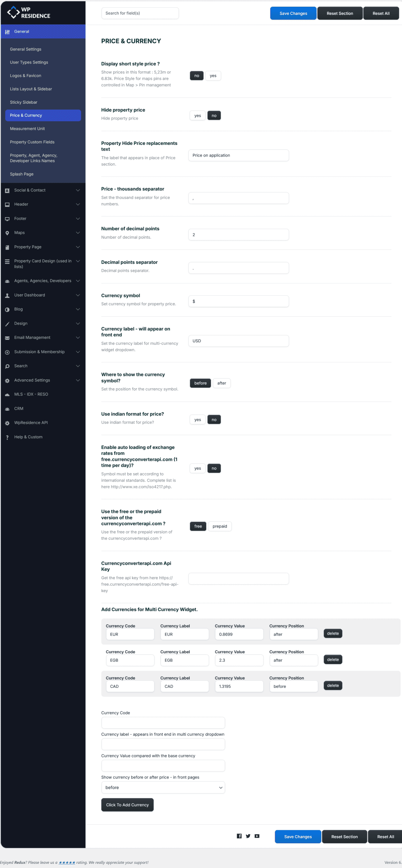Select 'after' for currency symbol position
402x868 pixels.
click(x=221, y=383)
